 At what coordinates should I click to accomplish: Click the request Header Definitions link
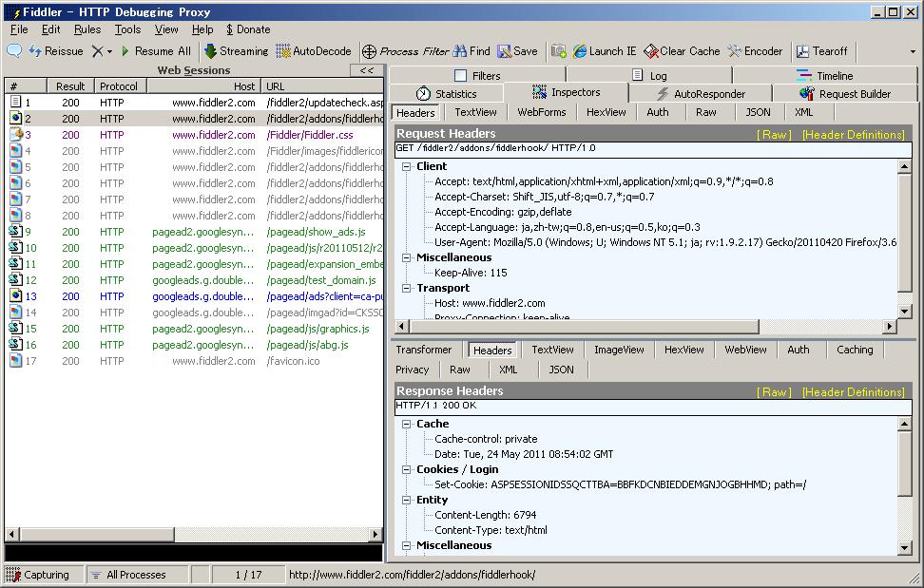click(853, 135)
